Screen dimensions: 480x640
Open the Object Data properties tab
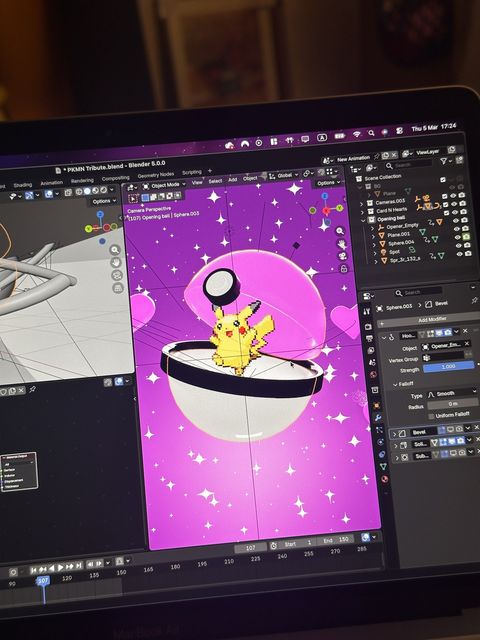click(383, 466)
